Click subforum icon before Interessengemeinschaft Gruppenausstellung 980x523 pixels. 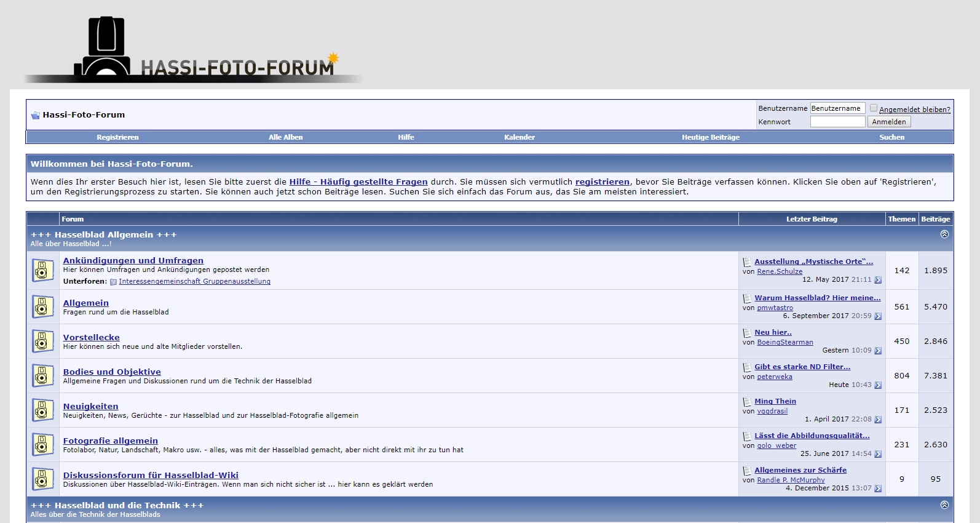coord(113,282)
